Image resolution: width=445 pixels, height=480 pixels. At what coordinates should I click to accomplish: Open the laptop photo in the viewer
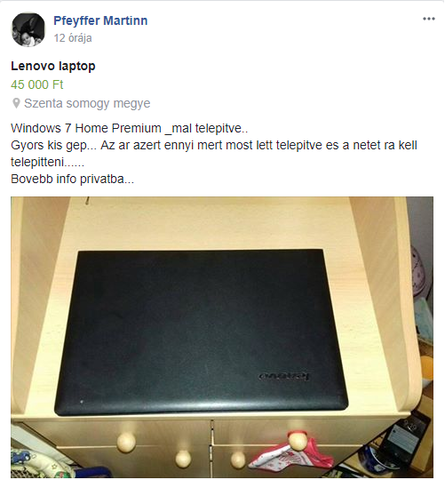tap(222, 337)
